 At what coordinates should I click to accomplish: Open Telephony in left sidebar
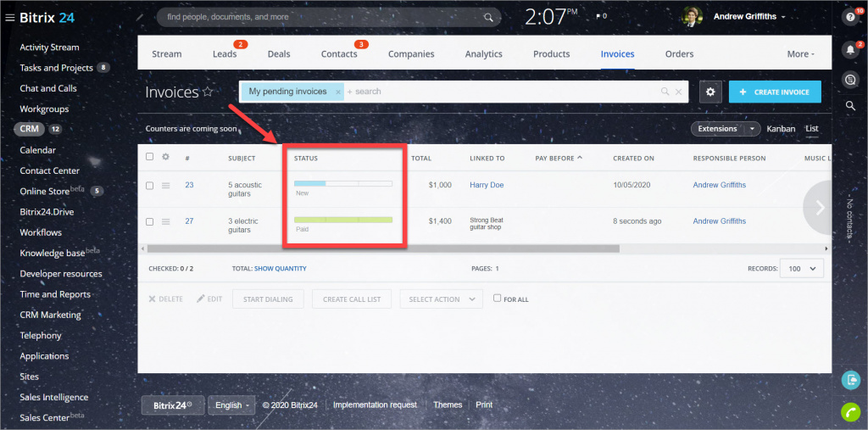tap(41, 335)
